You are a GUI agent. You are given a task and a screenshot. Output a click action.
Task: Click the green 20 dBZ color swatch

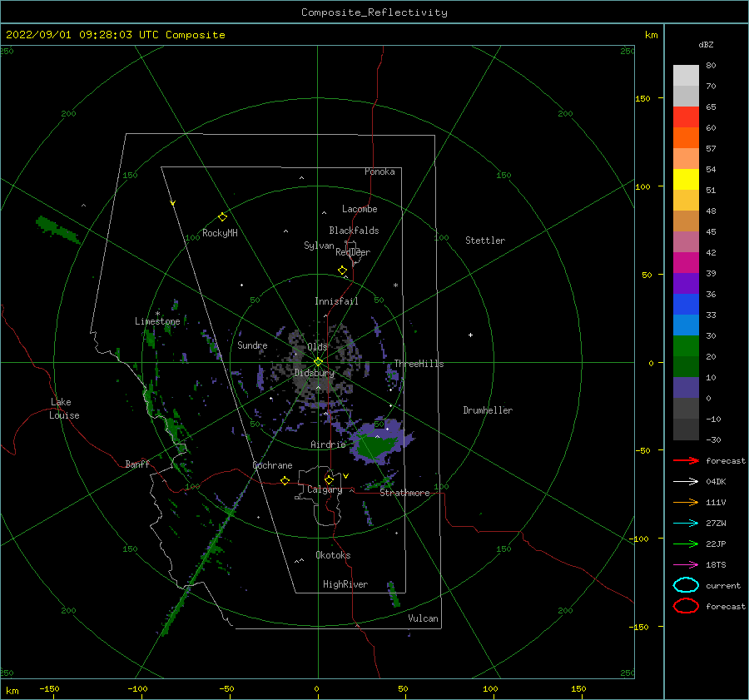click(686, 346)
